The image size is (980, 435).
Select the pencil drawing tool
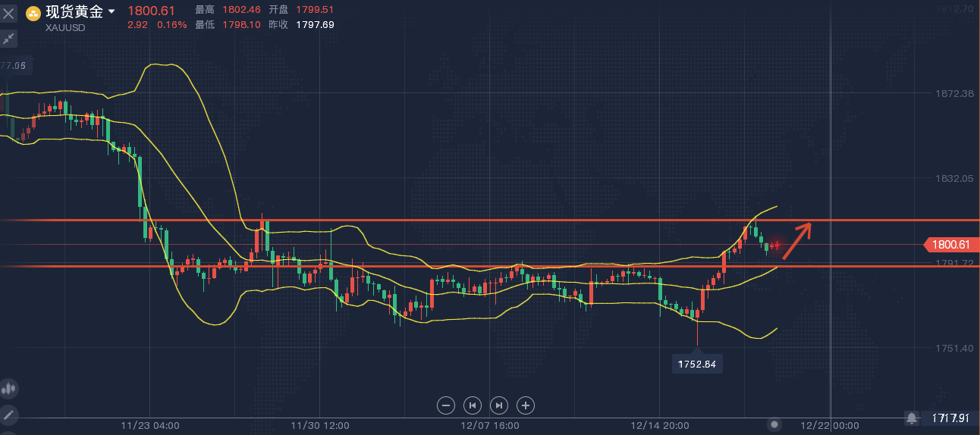click(x=9, y=415)
